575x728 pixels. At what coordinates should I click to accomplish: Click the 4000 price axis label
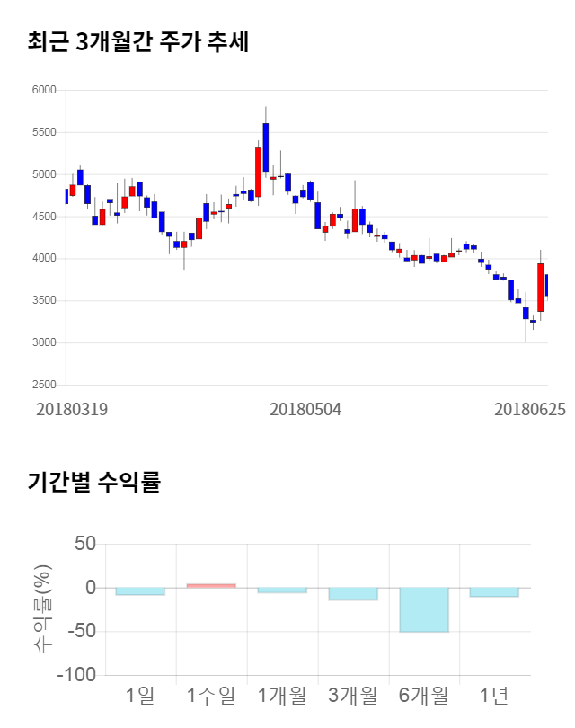coord(44,259)
